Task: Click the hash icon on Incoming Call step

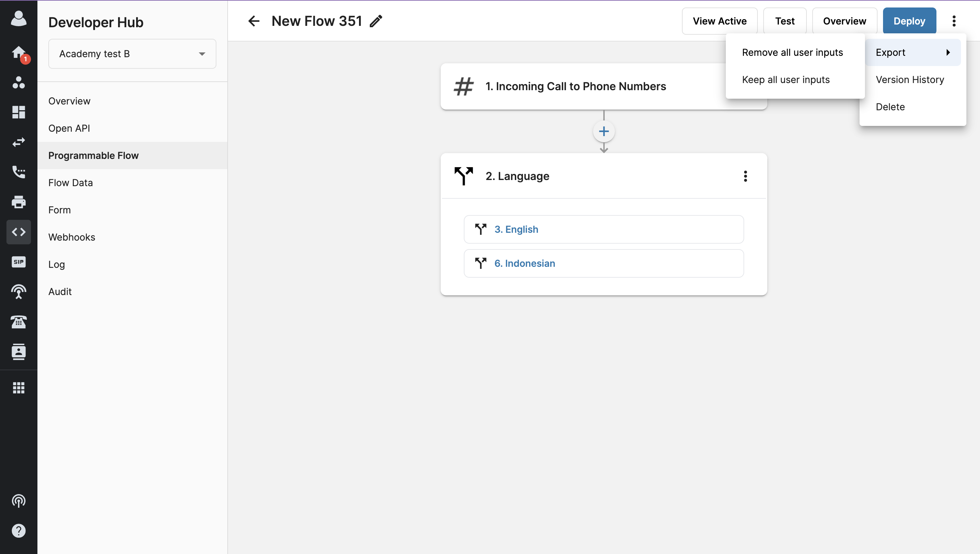Action: pos(463,86)
